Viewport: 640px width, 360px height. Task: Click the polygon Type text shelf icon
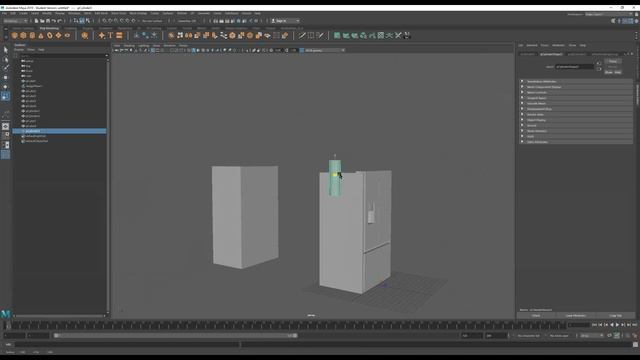110,36
